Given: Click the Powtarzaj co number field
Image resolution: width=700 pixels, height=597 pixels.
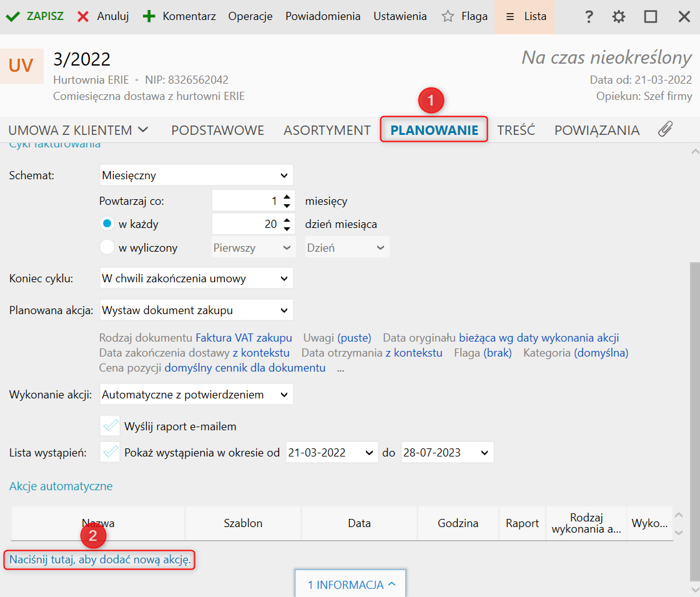Looking at the screenshot, I should (246, 201).
